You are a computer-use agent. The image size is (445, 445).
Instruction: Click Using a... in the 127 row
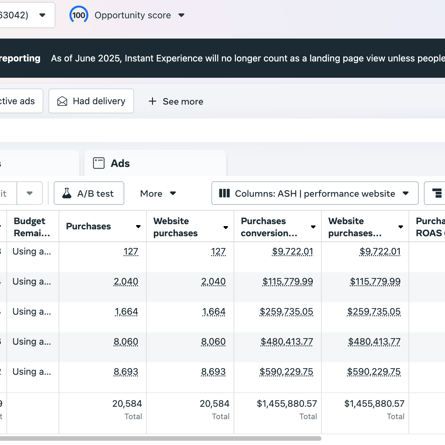pos(32,251)
